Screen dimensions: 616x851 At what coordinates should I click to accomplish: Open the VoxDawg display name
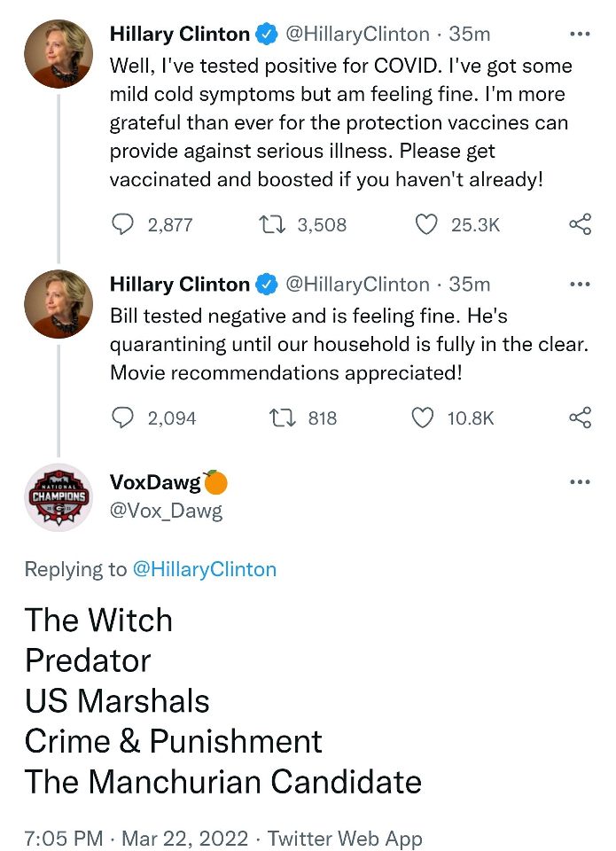[x=155, y=482]
